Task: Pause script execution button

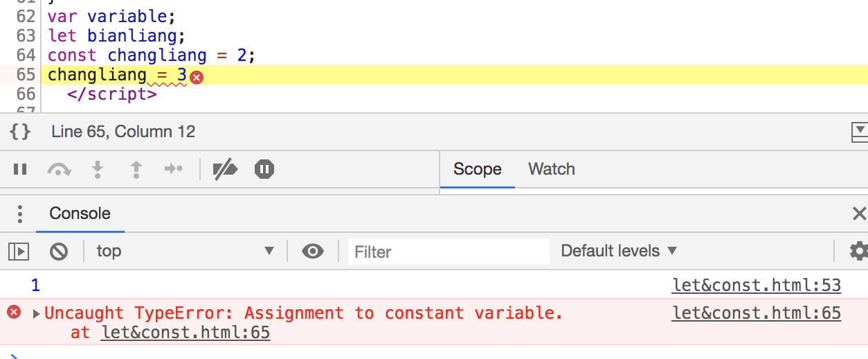Action: coord(20,169)
